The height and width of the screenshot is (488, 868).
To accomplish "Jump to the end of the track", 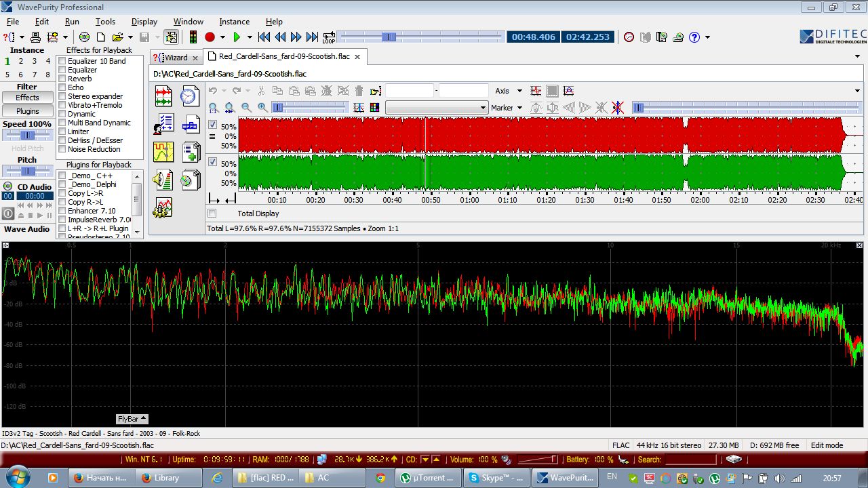I will pos(312,37).
